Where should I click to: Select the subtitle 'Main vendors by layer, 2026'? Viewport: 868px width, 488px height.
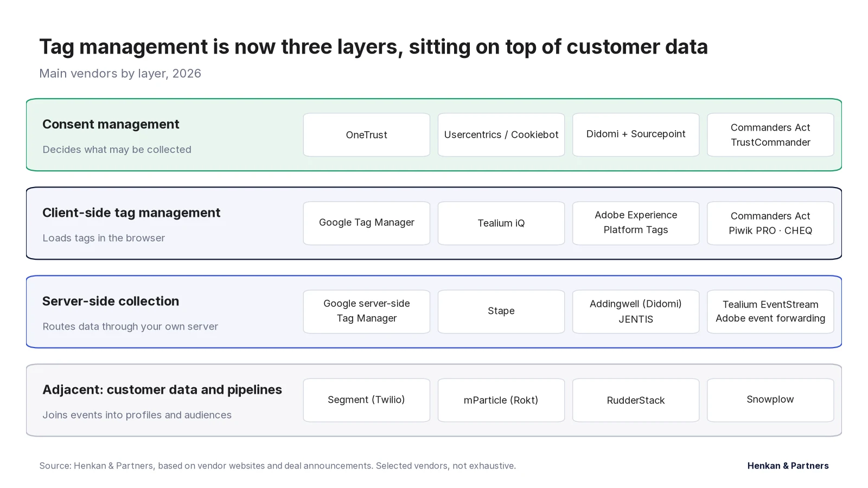click(120, 74)
